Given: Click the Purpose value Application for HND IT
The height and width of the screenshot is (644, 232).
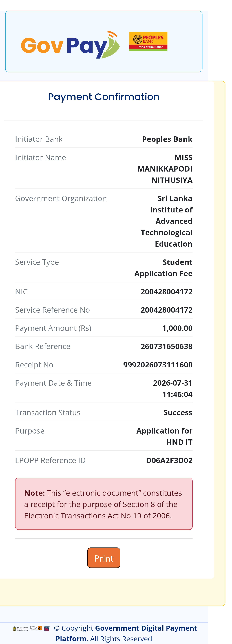Looking at the screenshot, I should coord(164,436).
